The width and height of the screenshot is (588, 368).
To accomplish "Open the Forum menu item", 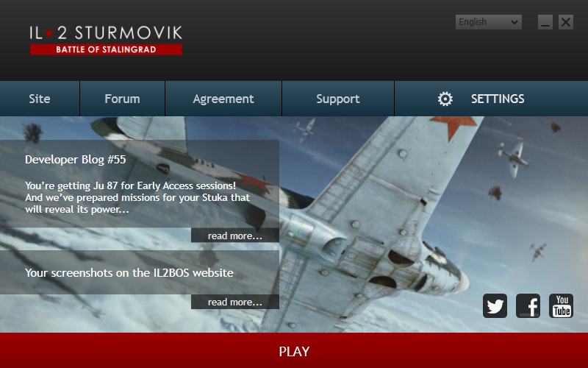I will (122, 99).
